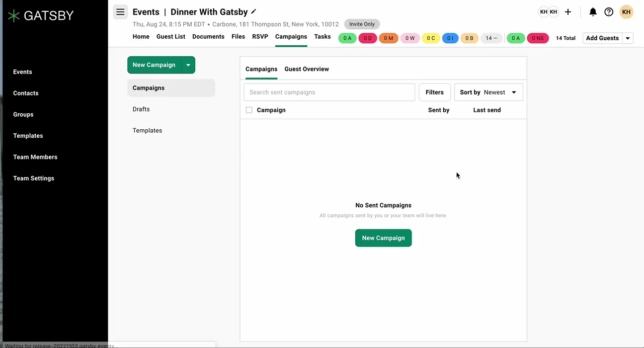Open the Home tab

pos(141,37)
